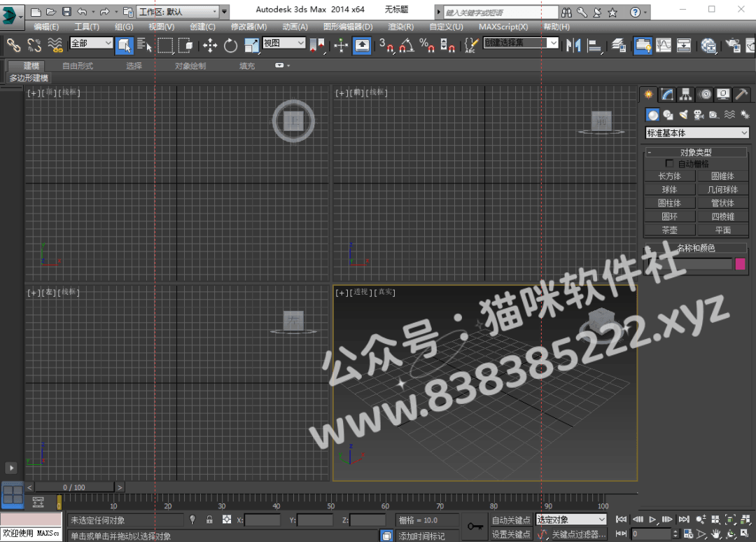Screen dimensions: 756x542
Task: Activate the Select Object arrow tool
Action: pyautogui.click(x=125, y=46)
